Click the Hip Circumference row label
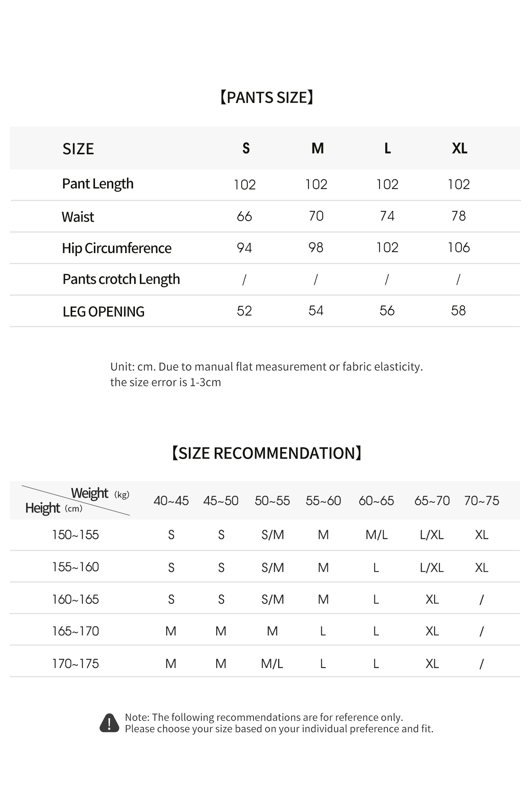Image resolution: width=532 pixels, height=798 pixels. (117, 248)
